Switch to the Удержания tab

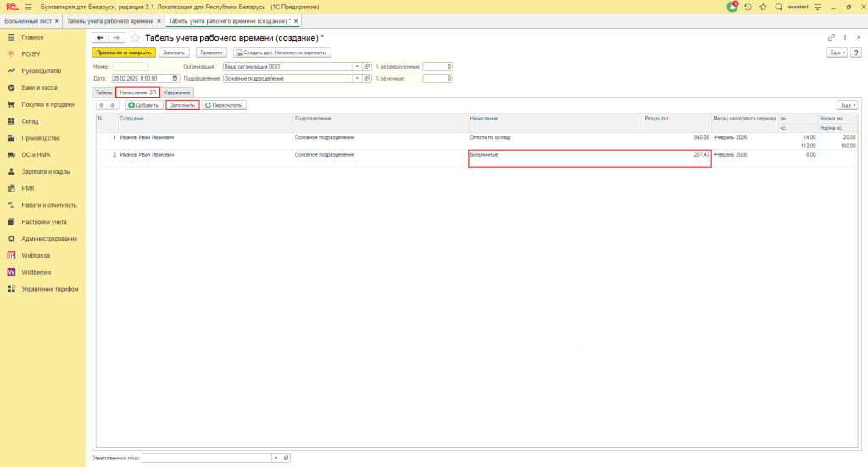[x=177, y=92]
